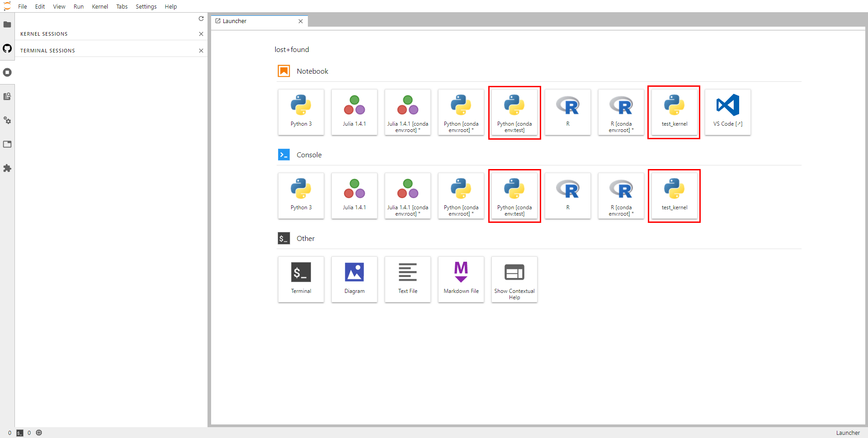Open the Kernel menu
The height and width of the screenshot is (438, 868).
(x=100, y=6)
